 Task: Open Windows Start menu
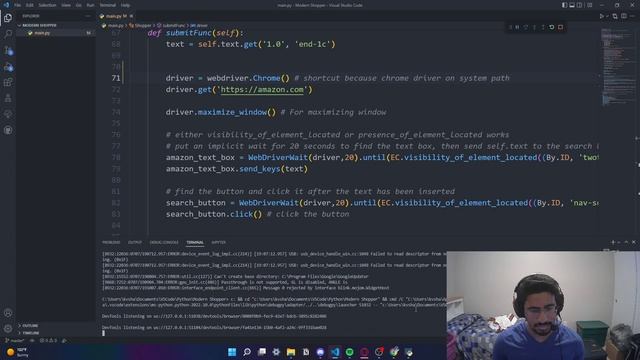tap(232, 352)
